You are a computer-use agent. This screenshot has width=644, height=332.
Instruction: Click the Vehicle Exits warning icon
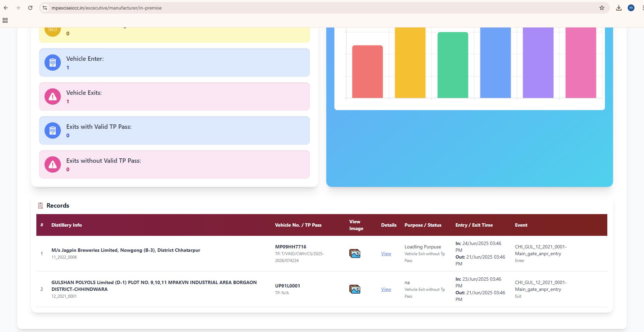[x=53, y=97]
